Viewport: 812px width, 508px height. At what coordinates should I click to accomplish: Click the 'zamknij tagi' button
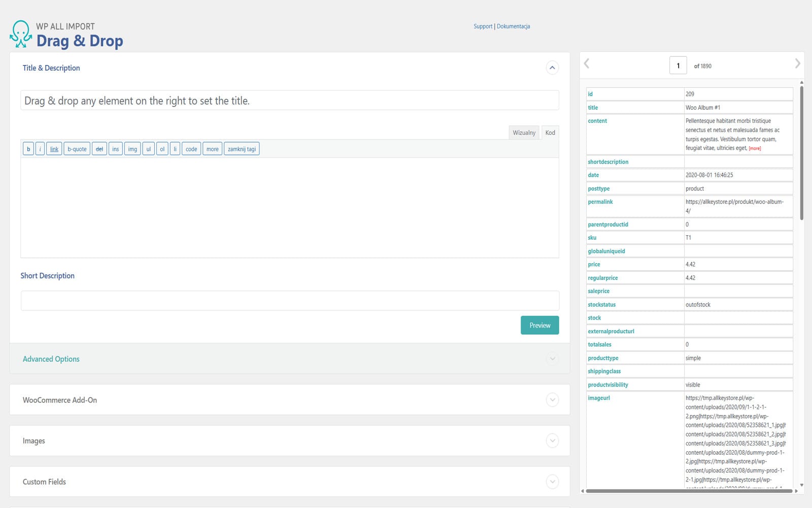pyautogui.click(x=242, y=149)
